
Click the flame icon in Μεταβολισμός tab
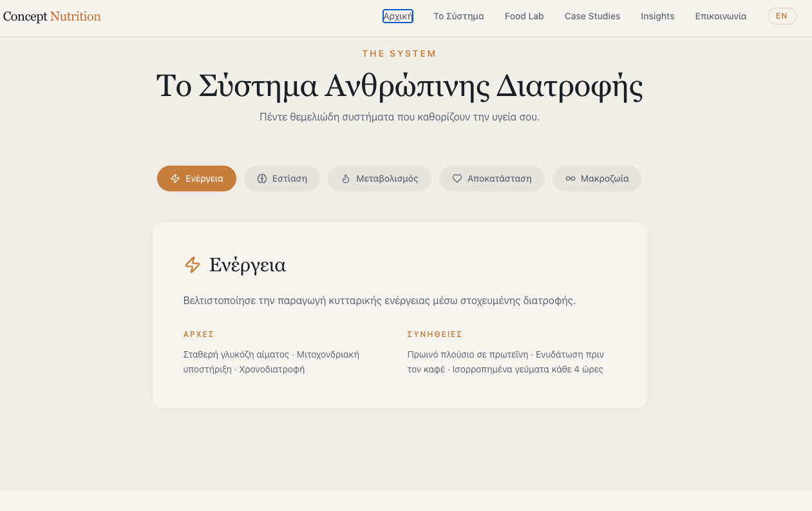pyautogui.click(x=346, y=178)
